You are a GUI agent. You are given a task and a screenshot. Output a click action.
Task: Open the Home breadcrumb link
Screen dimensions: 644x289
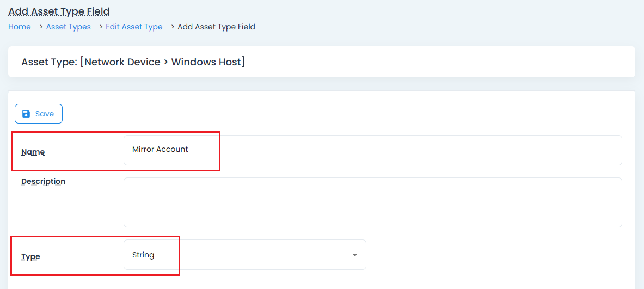20,27
